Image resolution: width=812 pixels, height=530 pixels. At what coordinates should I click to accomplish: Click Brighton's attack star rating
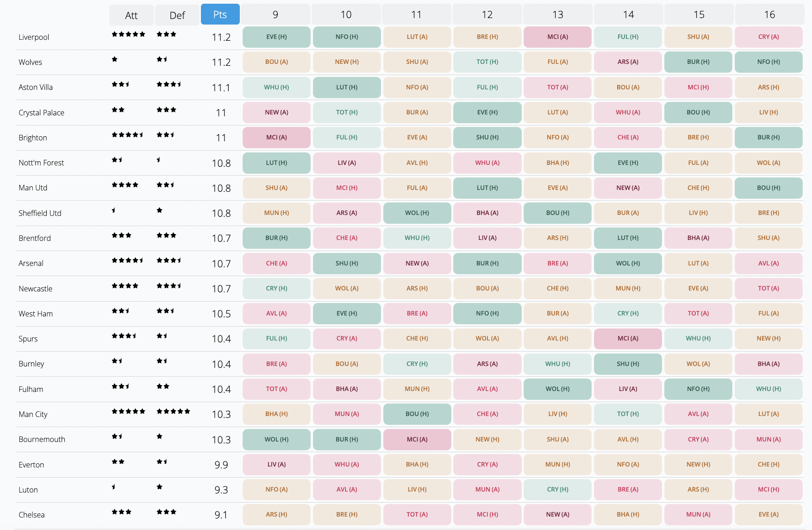coord(128,135)
